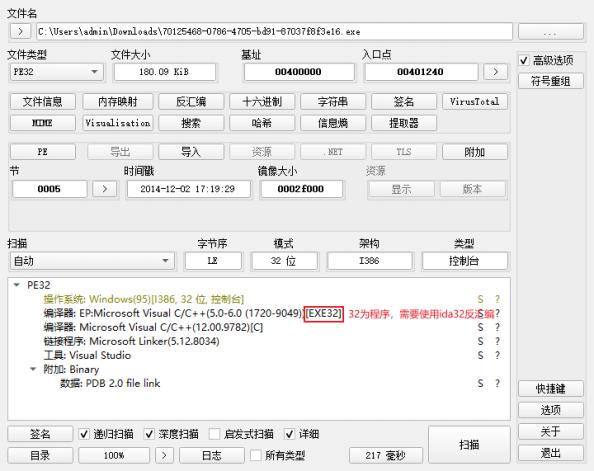Collapse the PE32 tree node
The width and height of the screenshot is (594, 471).
17,285
